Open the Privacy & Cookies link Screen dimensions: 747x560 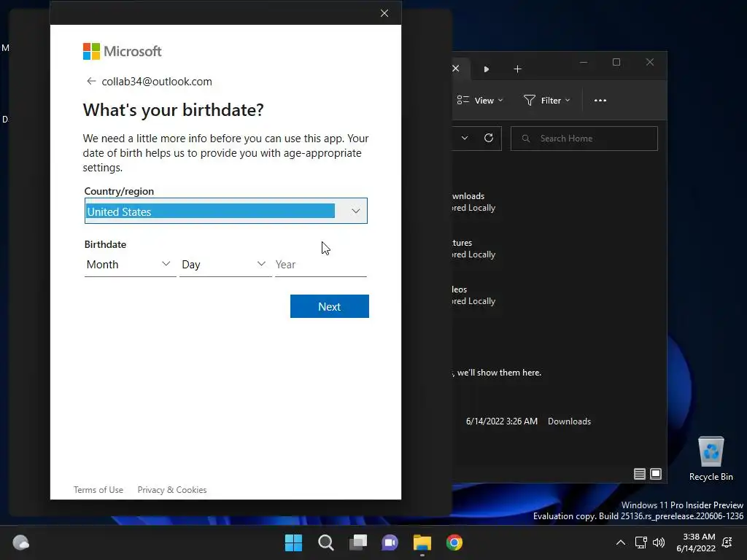tap(172, 489)
